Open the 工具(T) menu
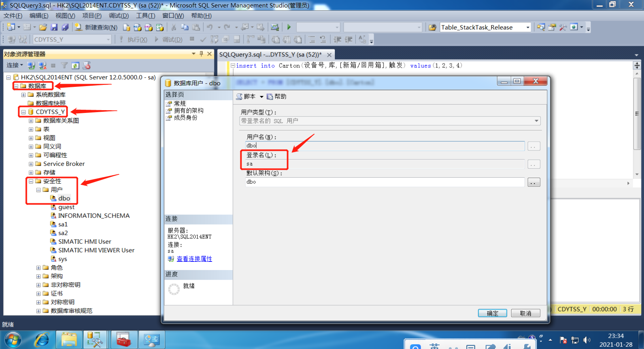The image size is (644, 349). point(145,16)
